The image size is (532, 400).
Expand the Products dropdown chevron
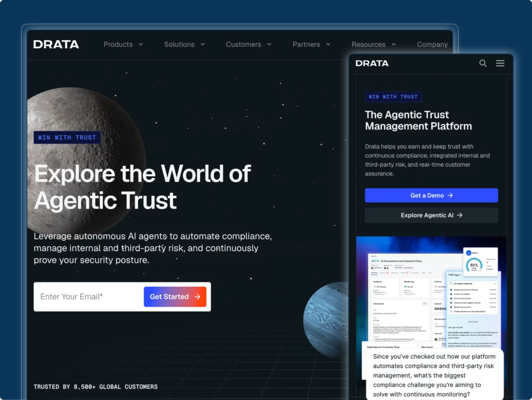tap(141, 45)
